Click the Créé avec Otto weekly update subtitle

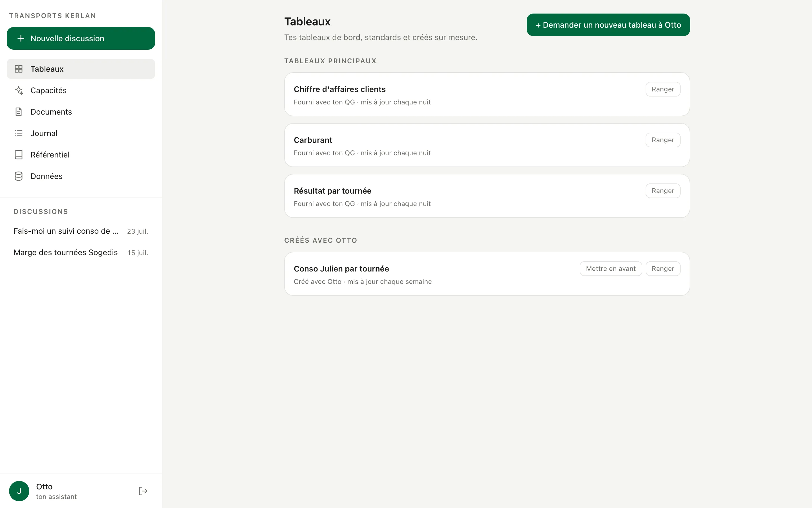tap(363, 282)
